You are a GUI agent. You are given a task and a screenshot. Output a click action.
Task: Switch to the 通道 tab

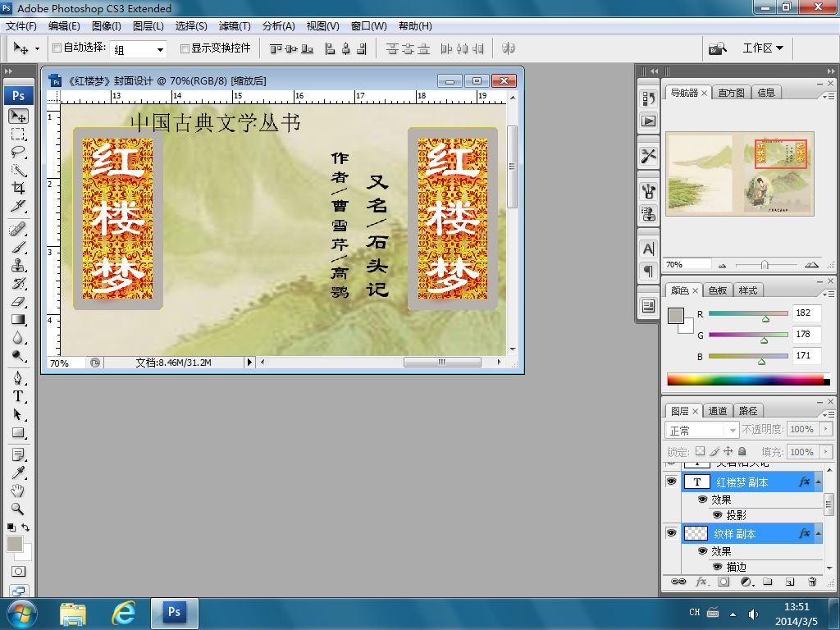pos(717,411)
